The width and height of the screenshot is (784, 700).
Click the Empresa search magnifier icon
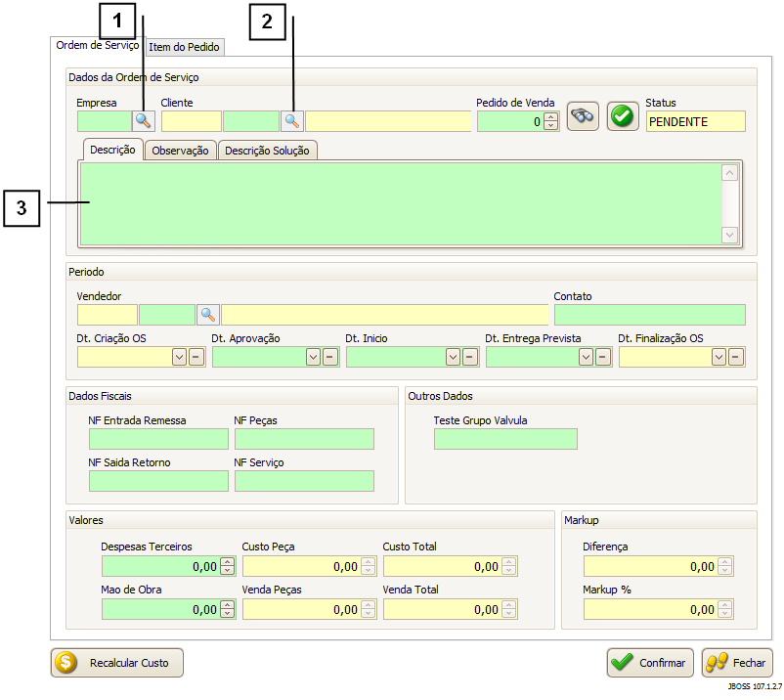click(144, 121)
